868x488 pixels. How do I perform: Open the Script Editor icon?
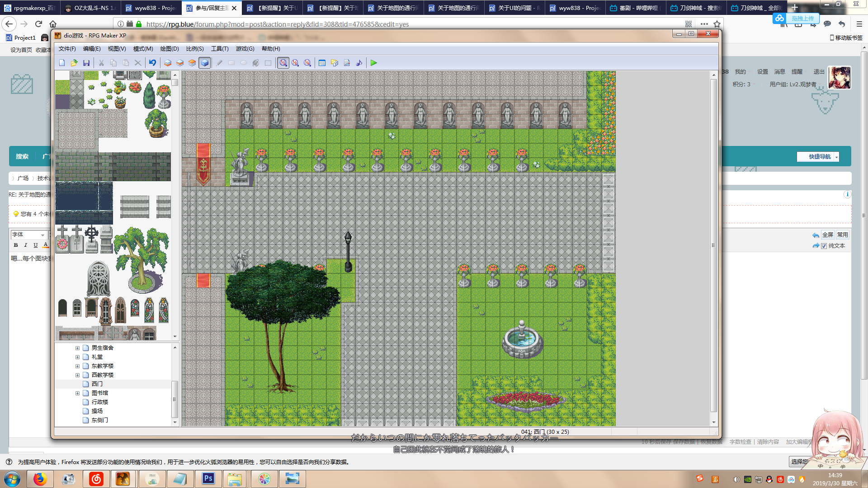347,63
